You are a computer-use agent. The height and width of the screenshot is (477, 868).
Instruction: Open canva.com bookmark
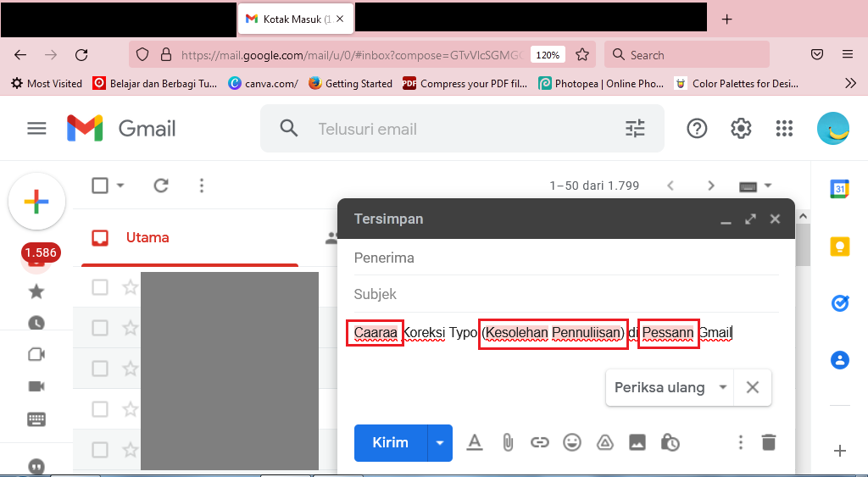pyautogui.click(x=263, y=84)
